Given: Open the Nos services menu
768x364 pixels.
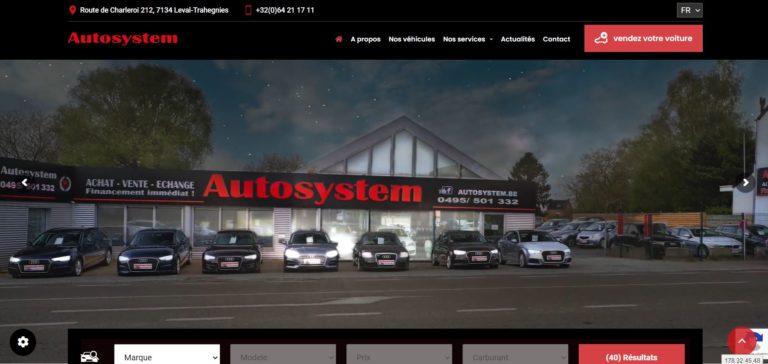Looking at the screenshot, I should point(467,39).
